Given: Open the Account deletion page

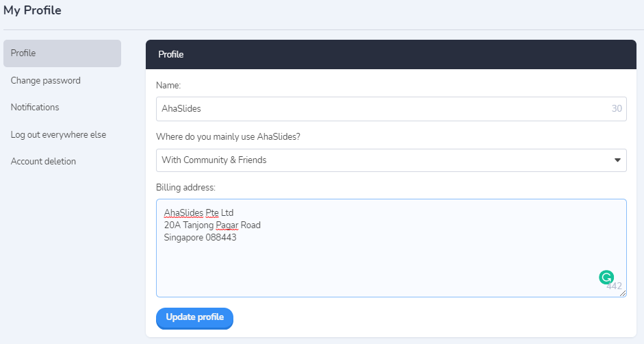Looking at the screenshot, I should click(43, 161).
